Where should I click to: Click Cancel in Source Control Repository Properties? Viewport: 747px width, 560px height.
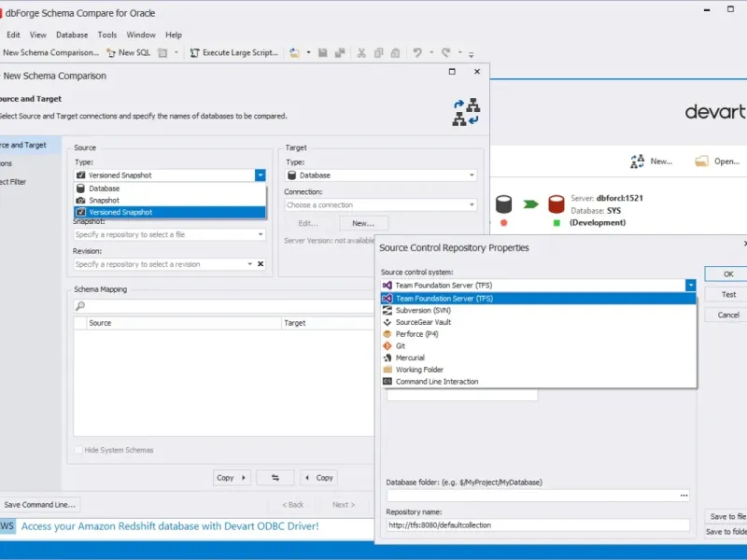(728, 315)
